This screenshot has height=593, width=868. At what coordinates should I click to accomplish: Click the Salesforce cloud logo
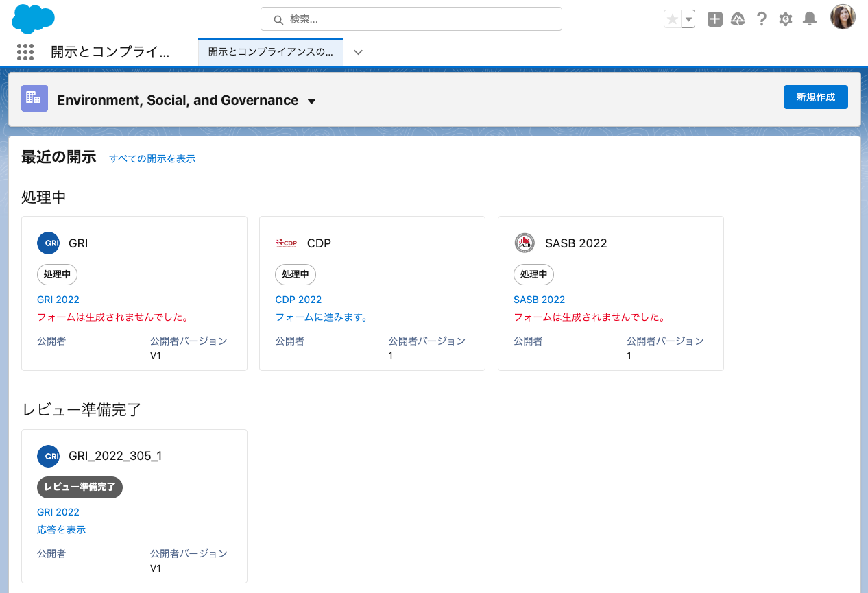33,19
